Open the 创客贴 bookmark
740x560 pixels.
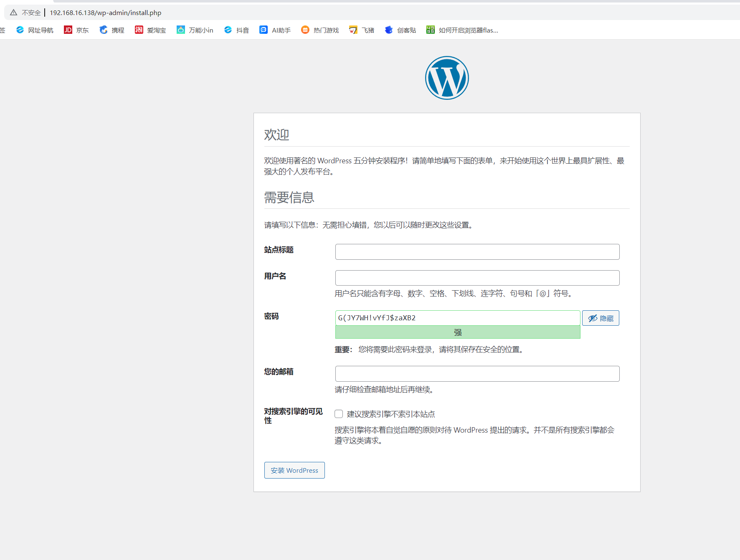click(x=400, y=30)
